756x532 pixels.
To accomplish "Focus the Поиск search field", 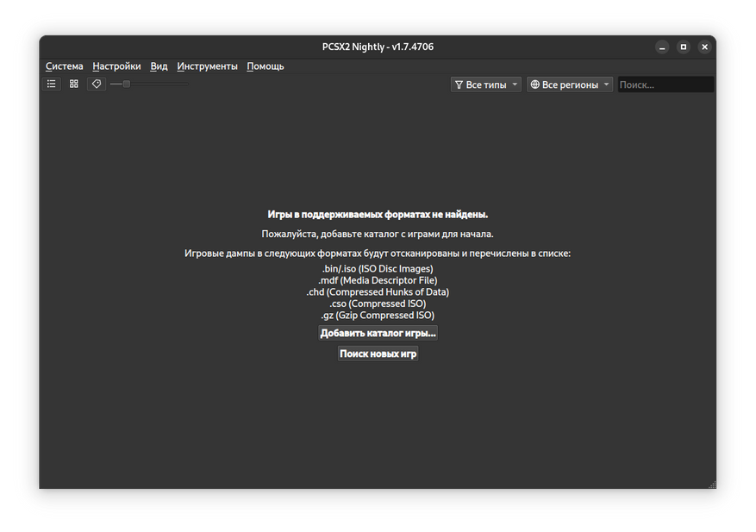I will [x=665, y=84].
